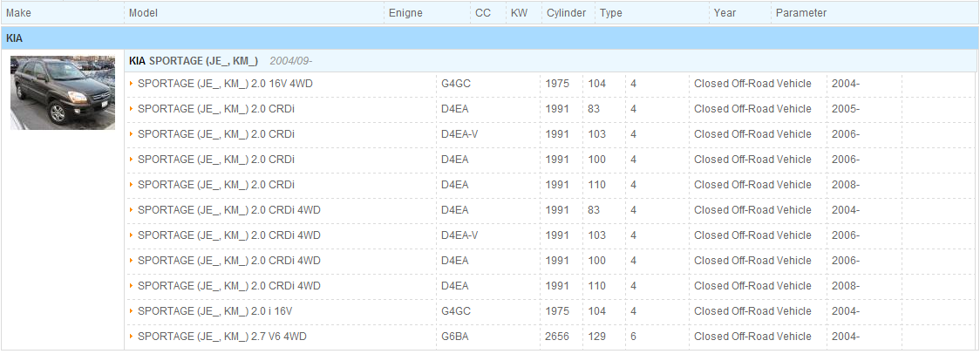This screenshot has height=354, width=980.
Task: Select G4GC engine code in 2.0 i 16V row
Action: point(456,311)
